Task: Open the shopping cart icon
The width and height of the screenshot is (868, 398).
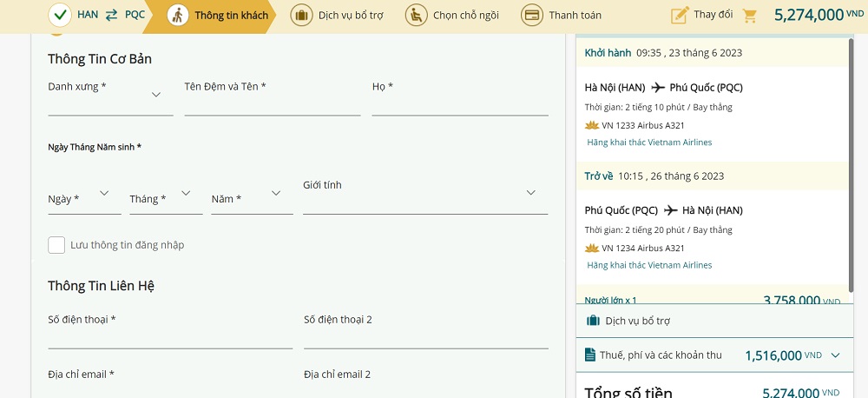Action: coord(750,16)
